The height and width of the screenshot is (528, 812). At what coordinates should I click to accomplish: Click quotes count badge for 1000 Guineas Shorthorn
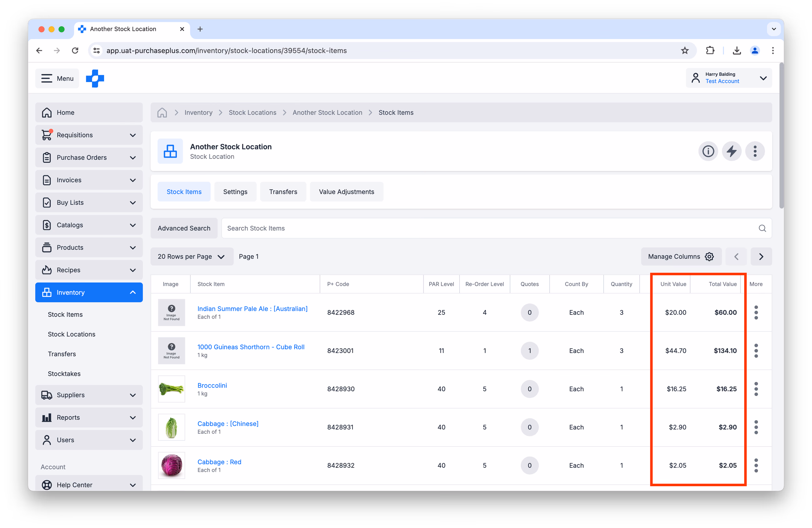[529, 351]
